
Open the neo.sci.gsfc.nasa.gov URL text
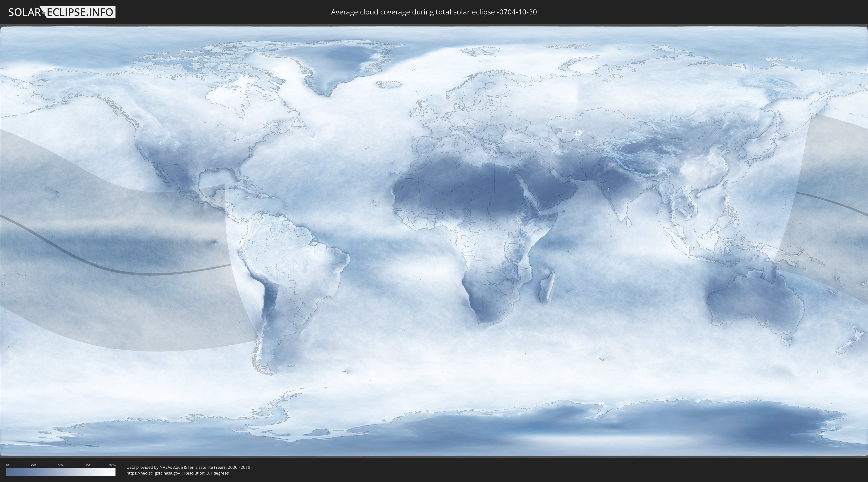point(153,473)
